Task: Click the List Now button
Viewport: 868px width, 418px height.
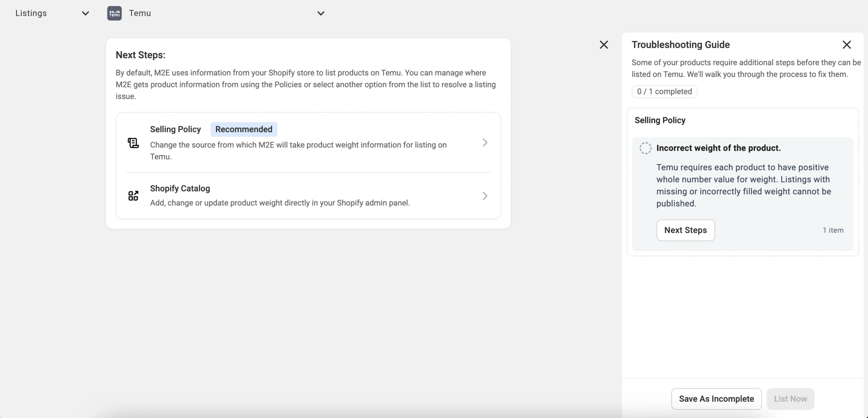Action: click(790, 399)
